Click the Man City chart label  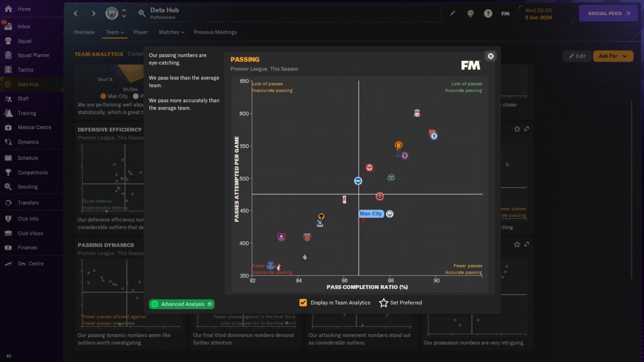[x=371, y=214]
